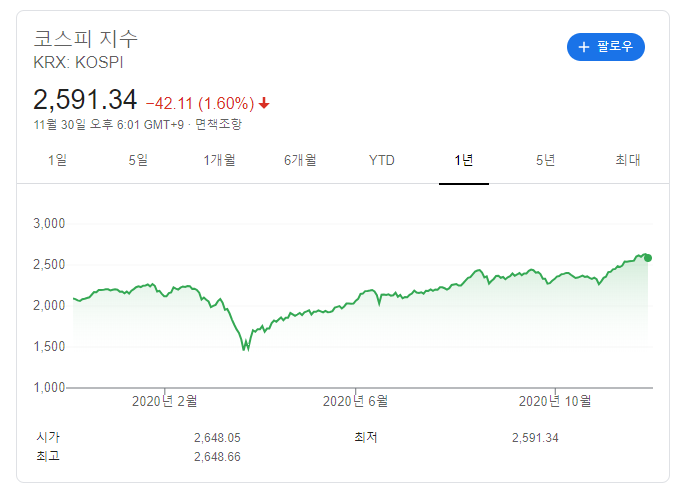This screenshot has height=495, width=685.
Task: Click the plus icon in 팔로우 button
Action: (x=584, y=47)
